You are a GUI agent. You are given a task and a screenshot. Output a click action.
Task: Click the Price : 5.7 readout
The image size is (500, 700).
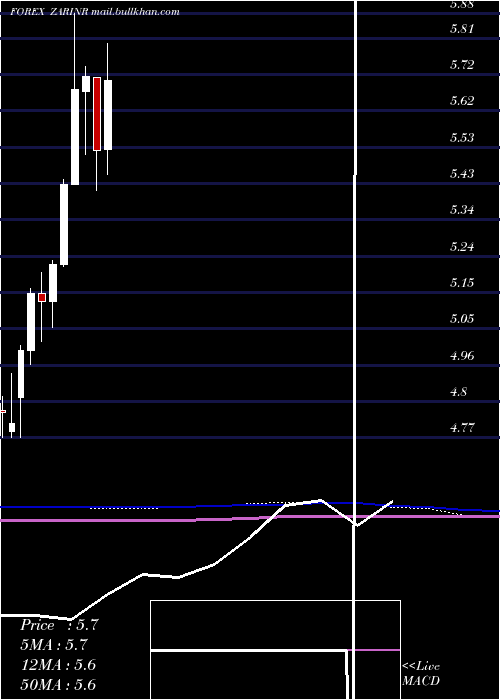point(59,625)
